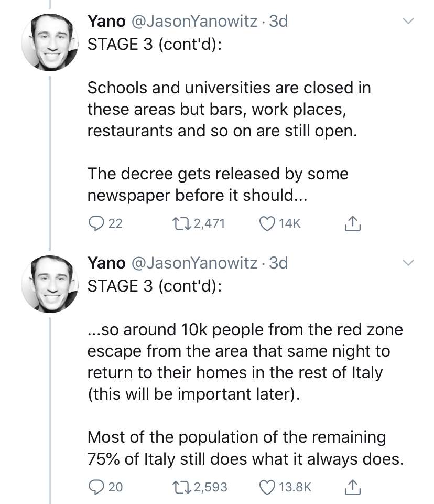The height and width of the screenshot is (504, 434).
Task: Open the tweet text about the decree release
Action: click(x=218, y=184)
